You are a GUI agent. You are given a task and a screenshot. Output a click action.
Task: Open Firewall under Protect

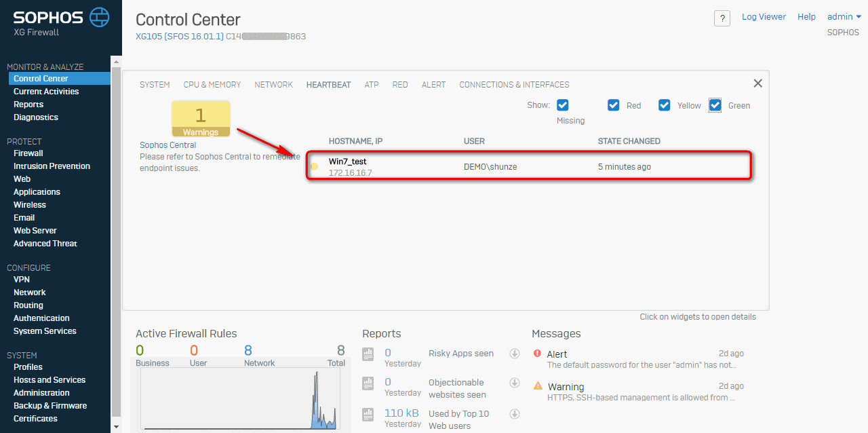click(x=28, y=153)
